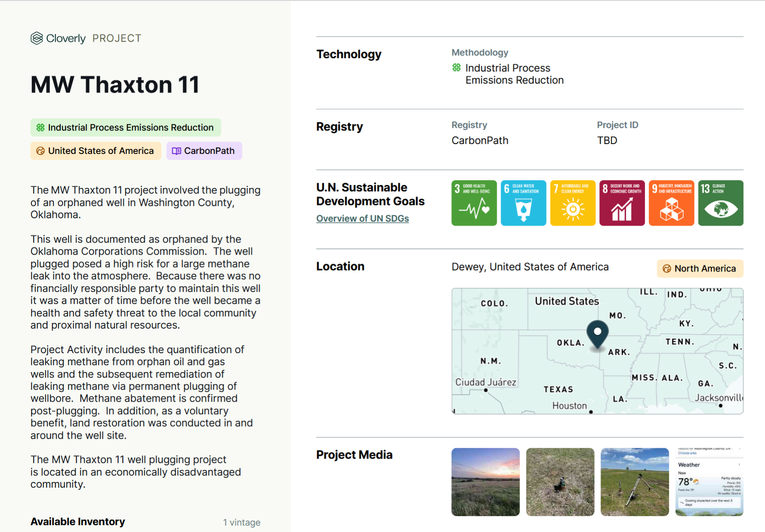Screen dimensions: 765x532
Task: Click the Industrial Process Emissions Reduction methodology text
Action: (x=514, y=74)
